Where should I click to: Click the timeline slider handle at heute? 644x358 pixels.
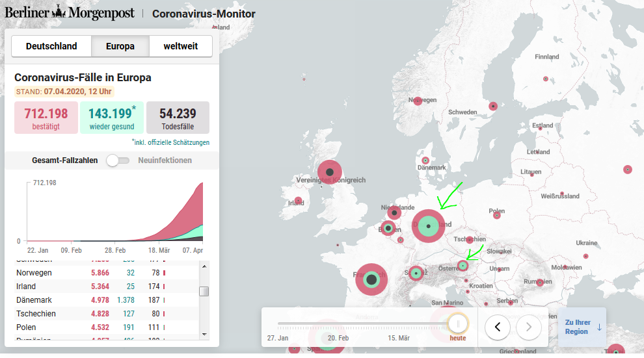[x=458, y=323]
